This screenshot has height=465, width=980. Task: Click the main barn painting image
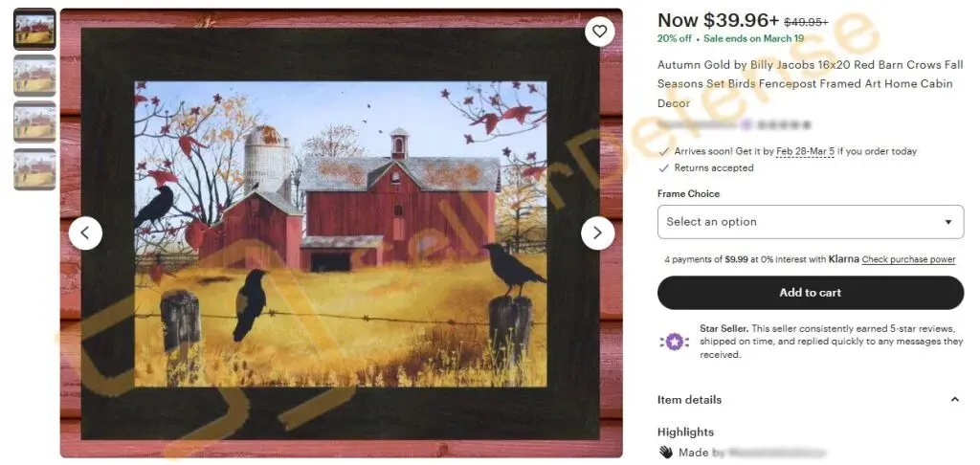click(x=342, y=233)
